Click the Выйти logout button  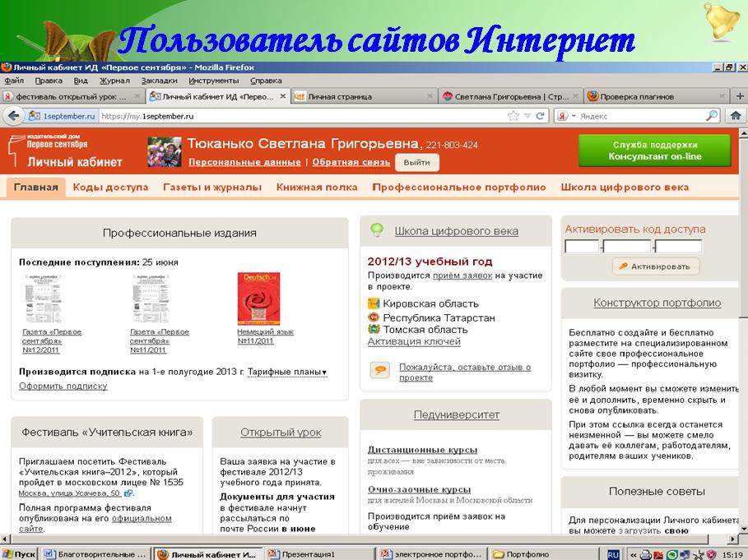tap(417, 162)
